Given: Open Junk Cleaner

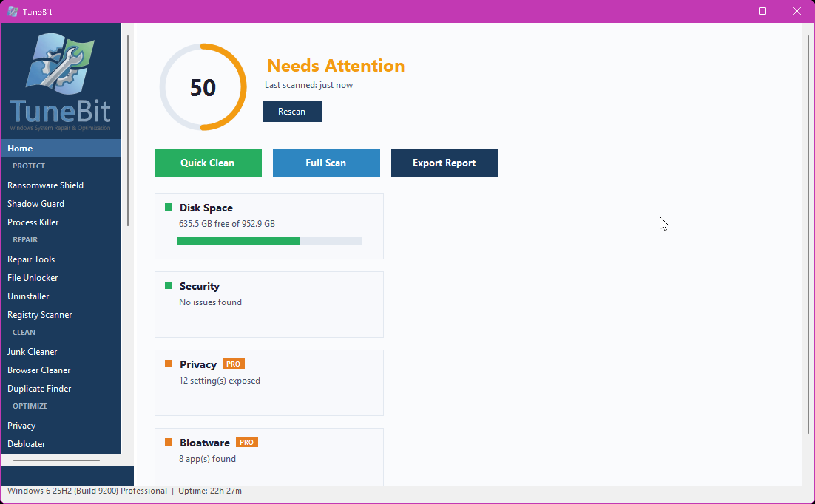Looking at the screenshot, I should 61,351.
